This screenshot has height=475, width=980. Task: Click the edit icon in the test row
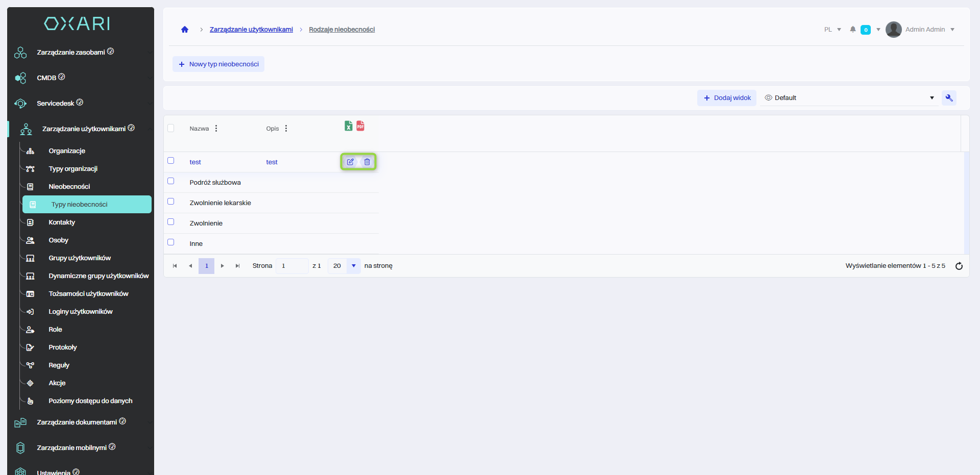click(x=350, y=162)
